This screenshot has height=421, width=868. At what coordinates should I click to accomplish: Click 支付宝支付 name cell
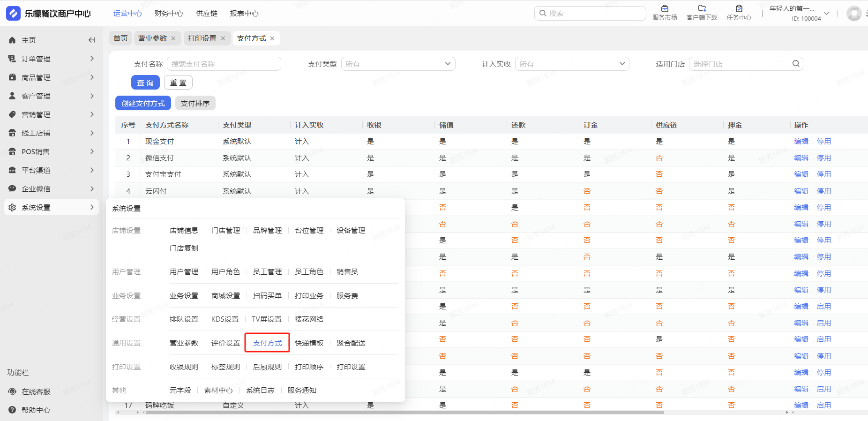coord(163,174)
